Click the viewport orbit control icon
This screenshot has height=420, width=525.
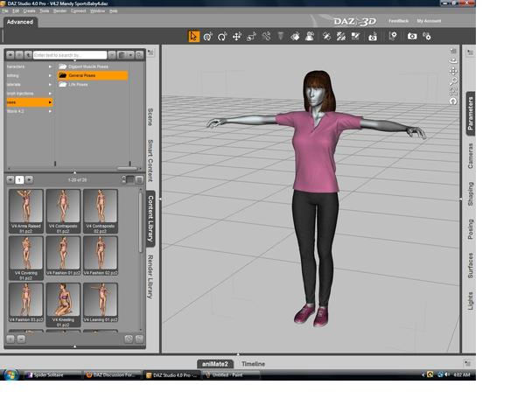[453, 60]
